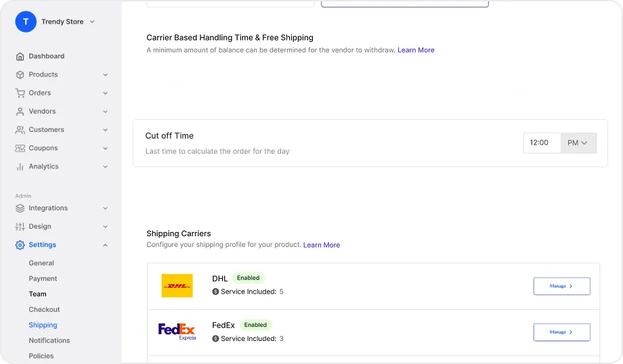Screen dimensions: 623x364
Task: Click the Products box icon
Action: (20, 74)
